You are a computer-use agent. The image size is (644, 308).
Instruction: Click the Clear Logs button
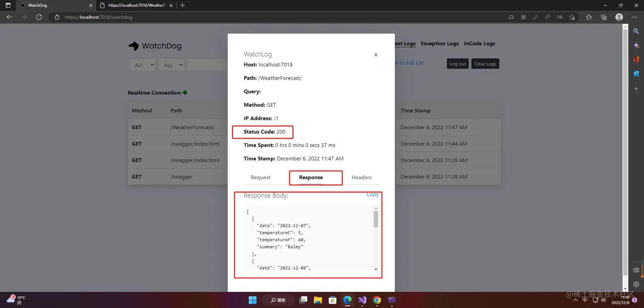(x=485, y=64)
